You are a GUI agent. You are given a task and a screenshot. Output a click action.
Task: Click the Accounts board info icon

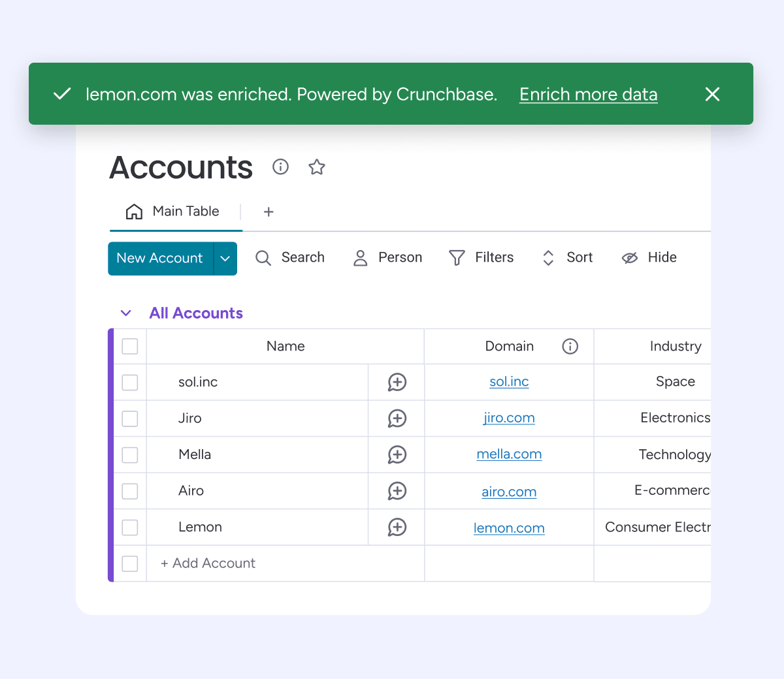click(x=280, y=167)
